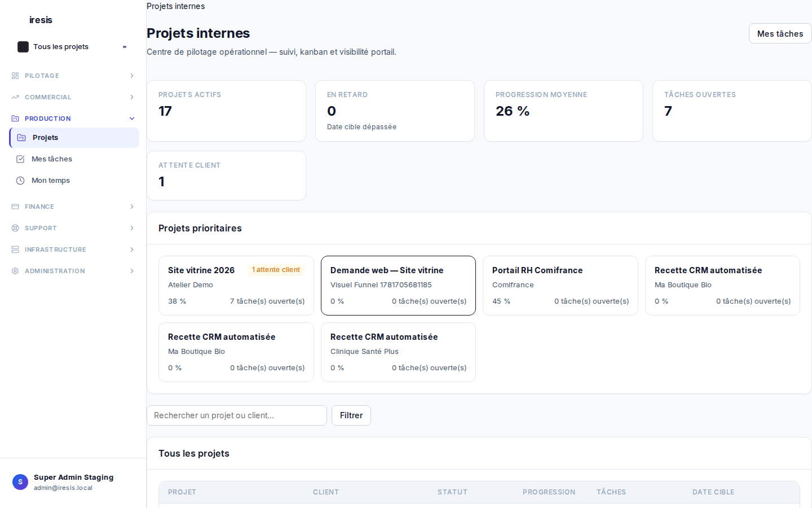Click '7 tâche(s) ouverte(s)' on Site vitrine card
Image resolution: width=812 pixels, height=508 pixels.
pos(267,301)
